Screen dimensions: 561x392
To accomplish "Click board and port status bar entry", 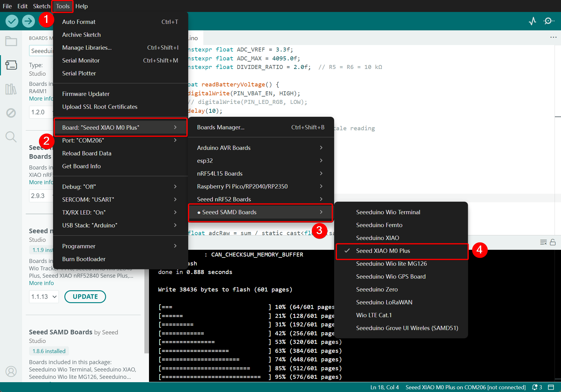I will [465, 387].
